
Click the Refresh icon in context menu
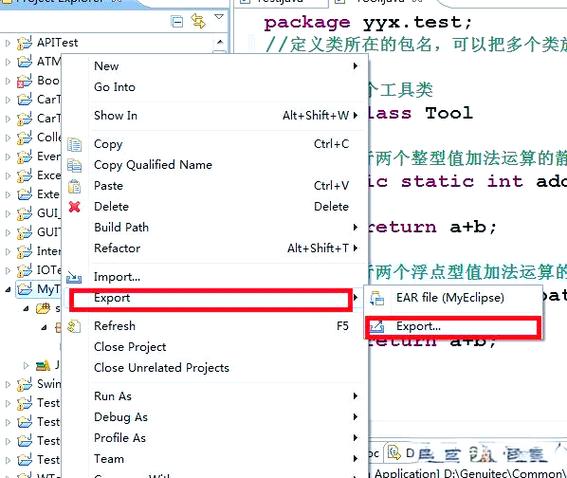click(74, 326)
